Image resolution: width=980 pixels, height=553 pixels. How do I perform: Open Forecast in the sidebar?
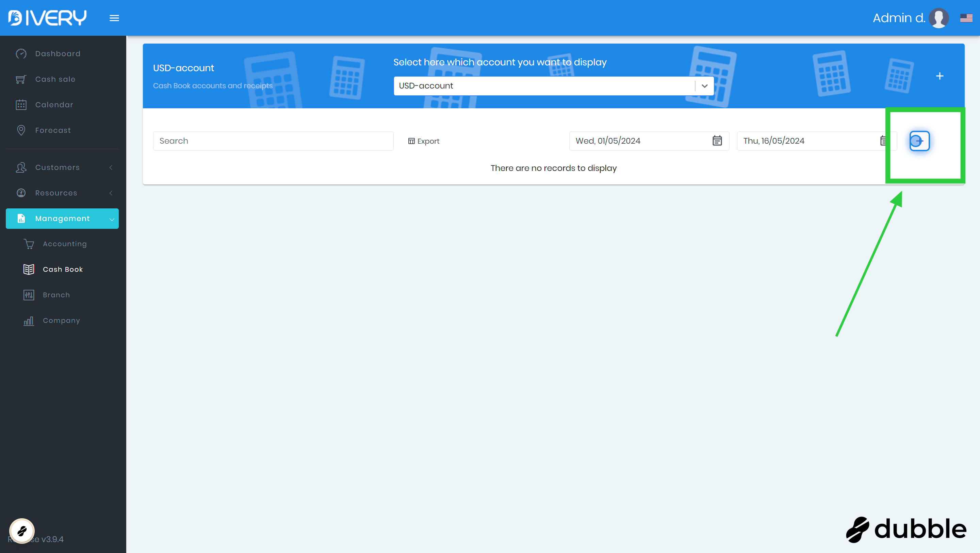coord(53,130)
